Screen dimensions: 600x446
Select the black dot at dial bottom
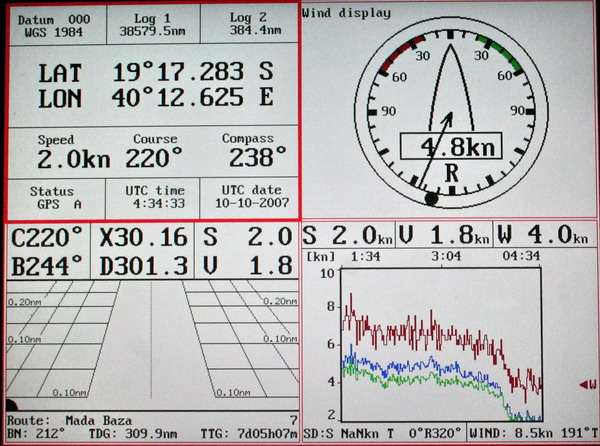[x=431, y=200]
